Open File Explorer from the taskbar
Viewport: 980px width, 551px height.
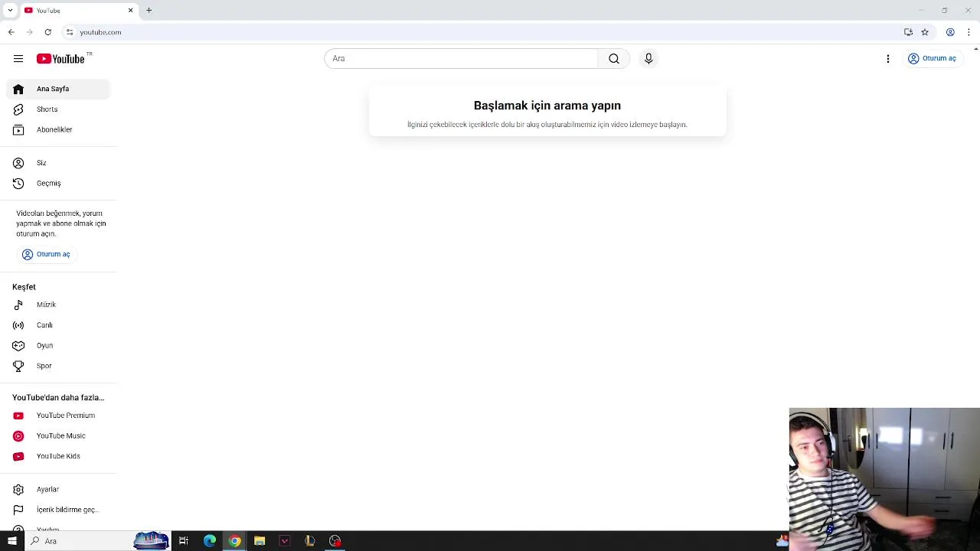260,541
